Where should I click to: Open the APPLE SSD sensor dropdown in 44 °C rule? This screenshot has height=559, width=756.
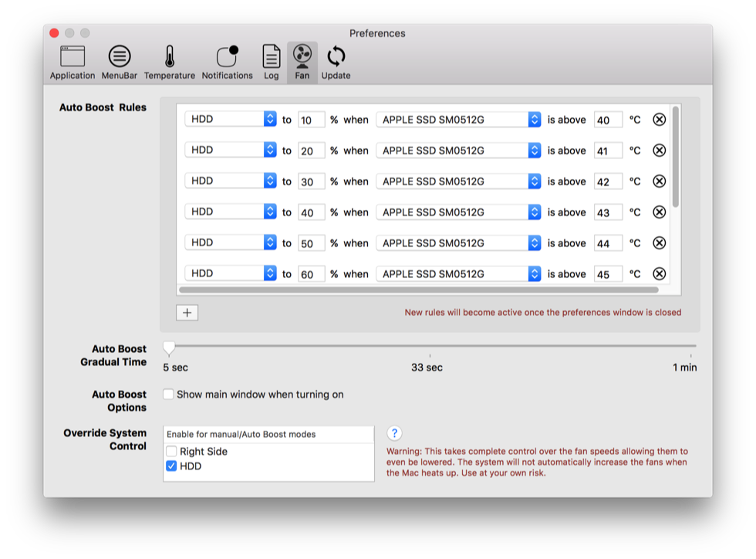pyautogui.click(x=458, y=242)
